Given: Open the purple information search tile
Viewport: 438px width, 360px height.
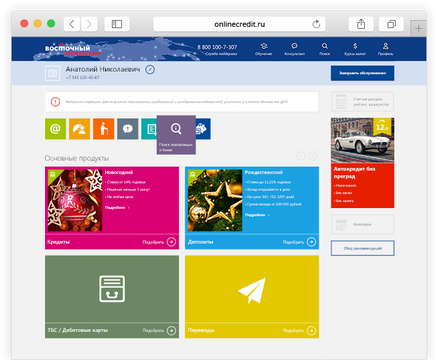Looking at the screenshot, I should [176, 135].
